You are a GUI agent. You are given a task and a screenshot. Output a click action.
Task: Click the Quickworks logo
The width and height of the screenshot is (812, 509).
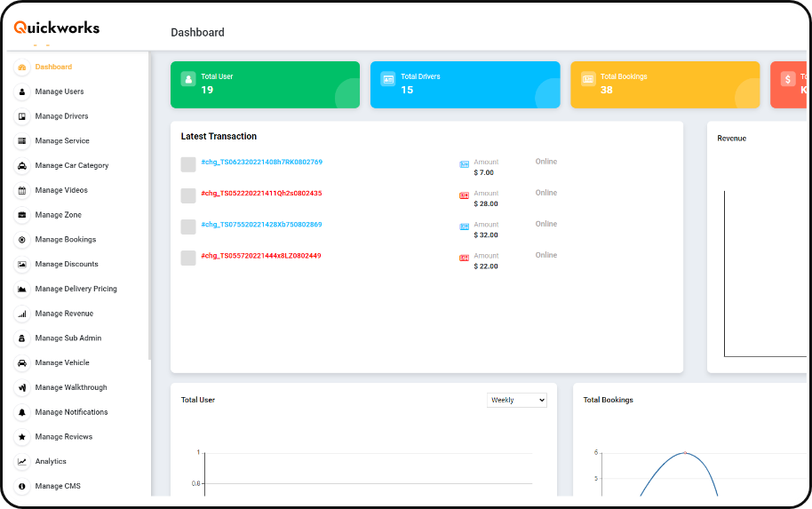57,28
